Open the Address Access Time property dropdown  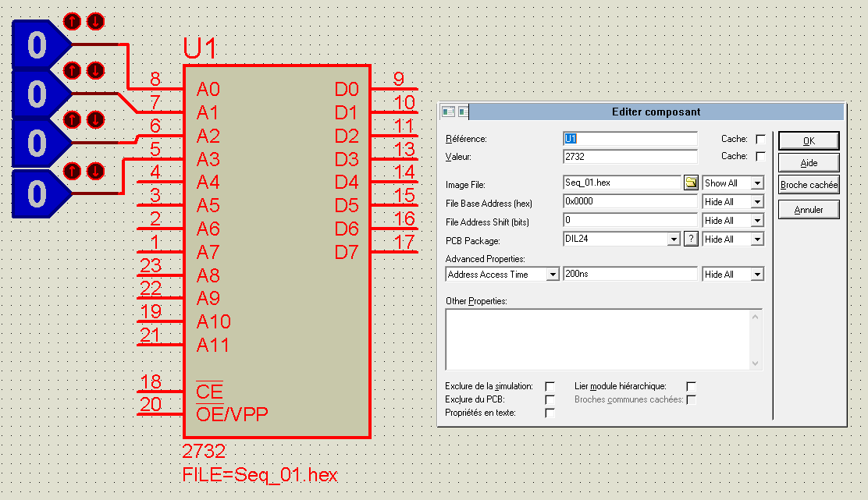click(x=553, y=275)
